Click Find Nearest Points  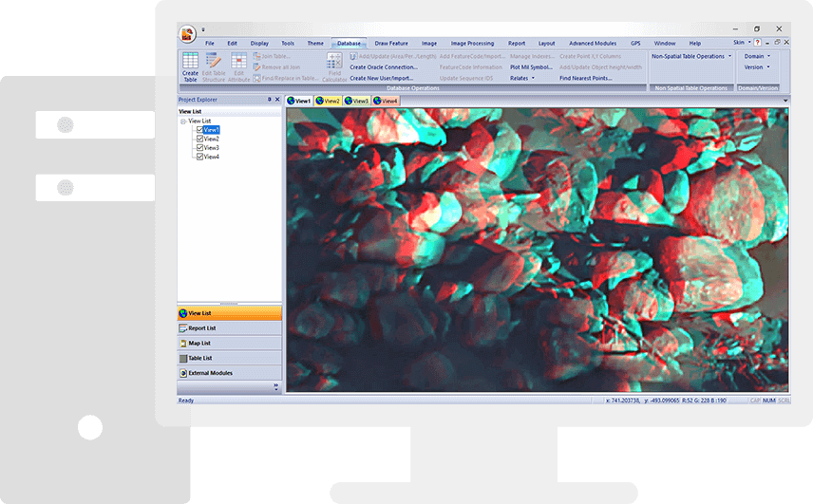click(584, 78)
